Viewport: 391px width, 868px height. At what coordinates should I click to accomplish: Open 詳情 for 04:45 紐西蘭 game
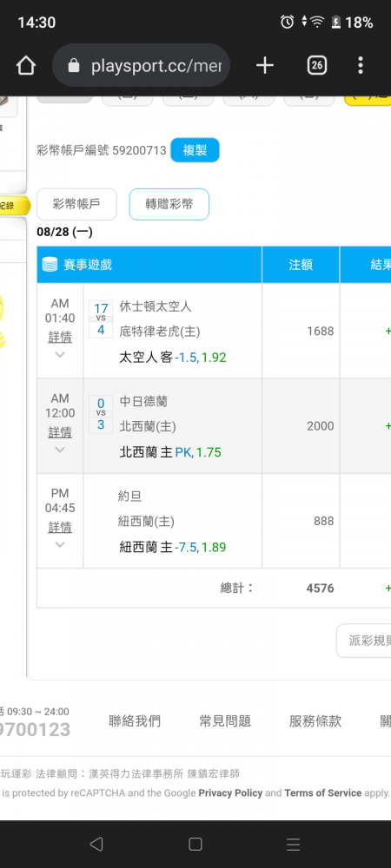coord(60,527)
